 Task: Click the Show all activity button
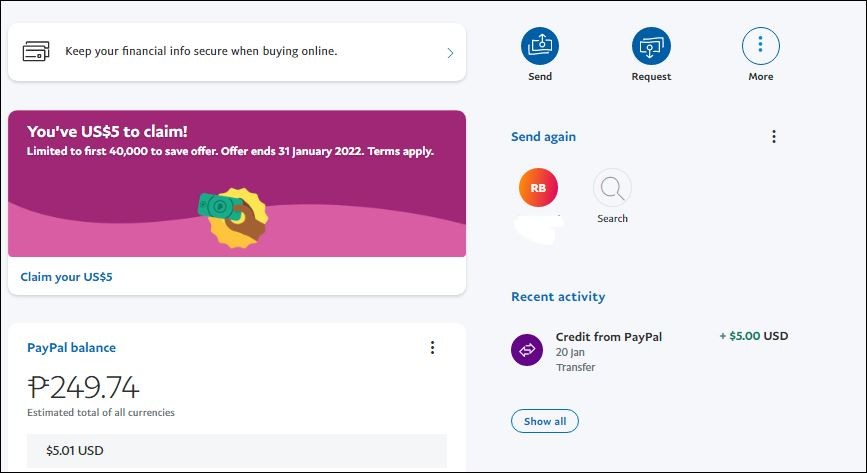[x=545, y=421]
